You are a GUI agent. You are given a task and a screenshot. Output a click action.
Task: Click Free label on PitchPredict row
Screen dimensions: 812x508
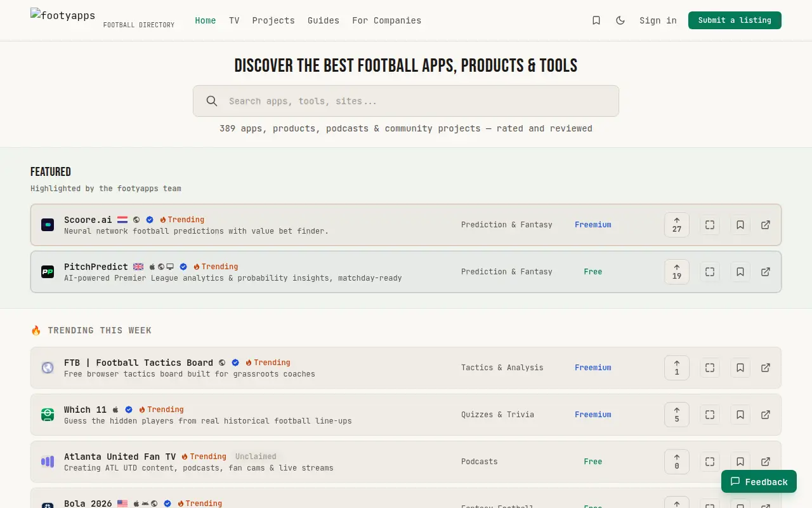[593, 272]
